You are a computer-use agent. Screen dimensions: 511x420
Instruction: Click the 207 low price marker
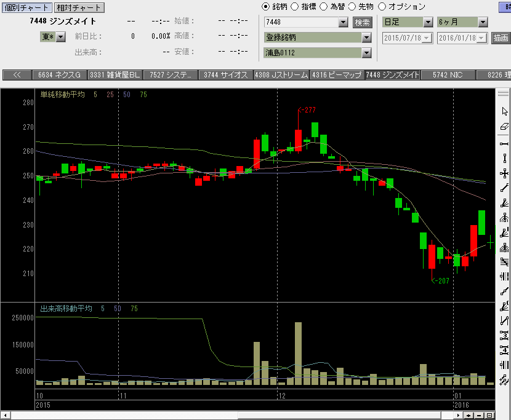click(x=440, y=280)
